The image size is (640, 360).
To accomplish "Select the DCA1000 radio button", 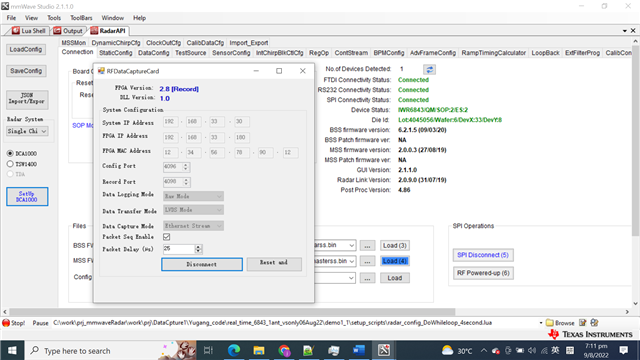I will (10, 153).
